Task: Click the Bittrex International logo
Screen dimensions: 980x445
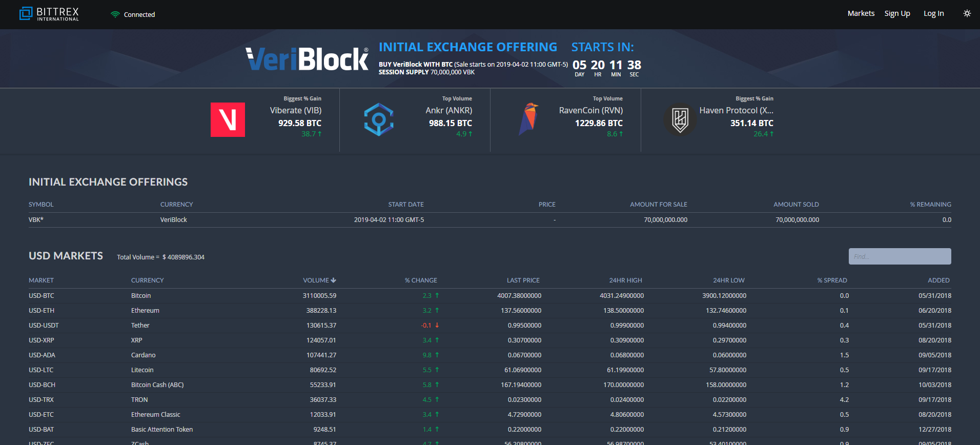Action: click(49, 14)
